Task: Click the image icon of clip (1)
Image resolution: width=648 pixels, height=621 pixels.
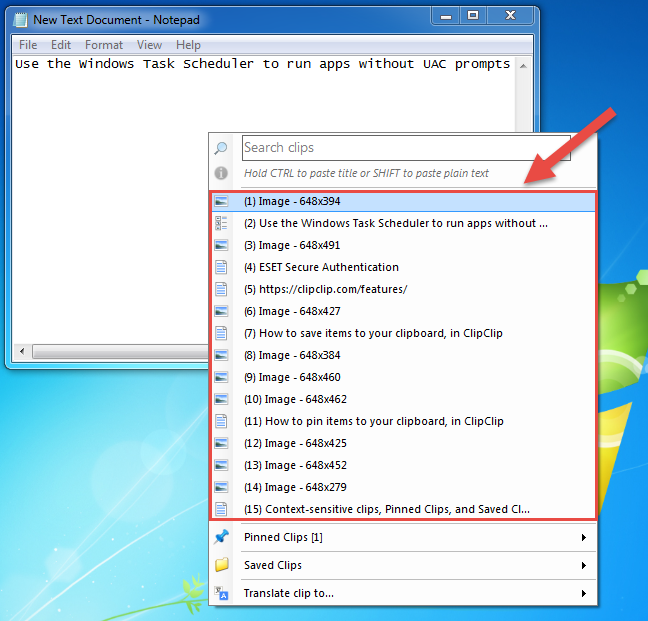Action: (221, 201)
